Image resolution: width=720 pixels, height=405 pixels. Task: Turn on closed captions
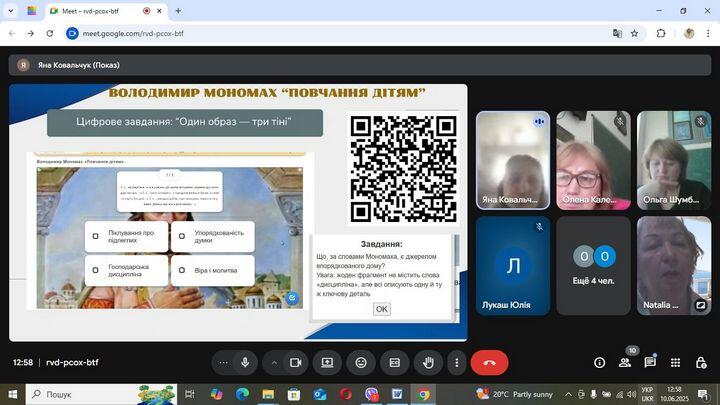(x=394, y=363)
